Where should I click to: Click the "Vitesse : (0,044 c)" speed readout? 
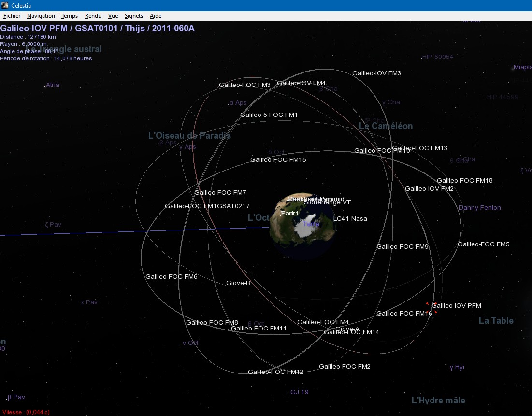[26, 412]
